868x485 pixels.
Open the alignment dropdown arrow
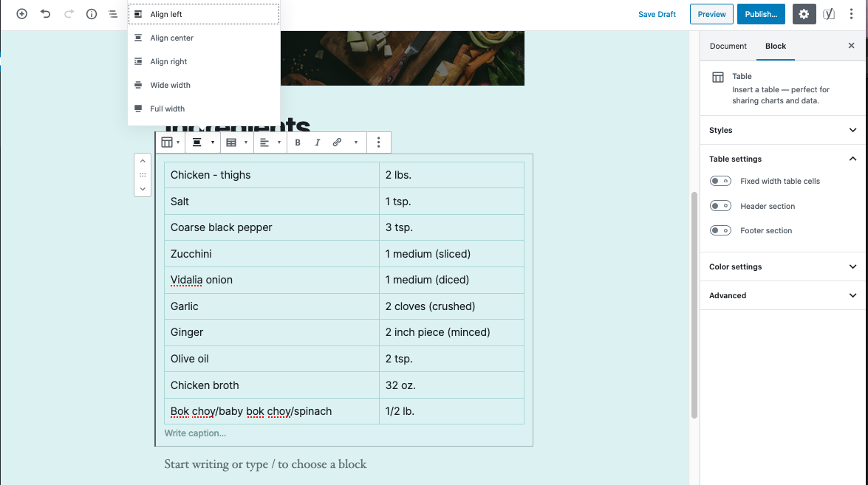coord(213,142)
